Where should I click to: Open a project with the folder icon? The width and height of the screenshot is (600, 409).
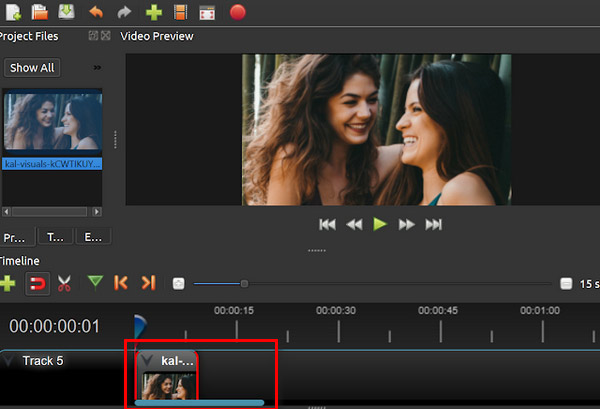pos(39,12)
